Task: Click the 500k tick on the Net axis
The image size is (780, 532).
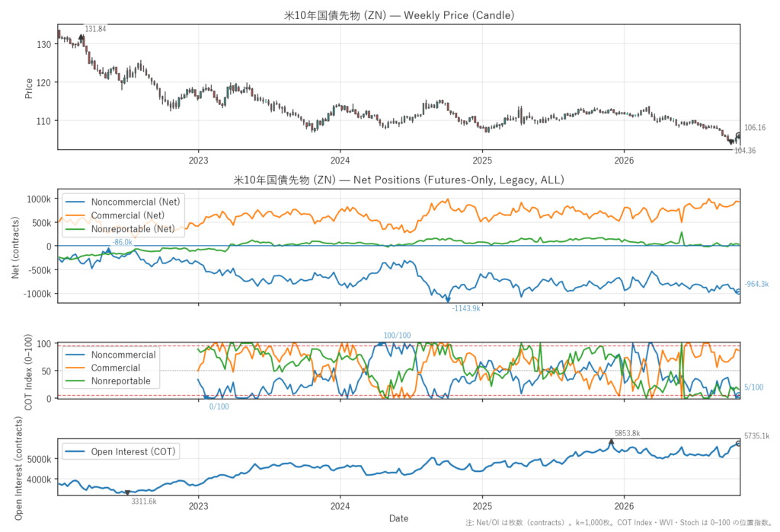Action: pyautogui.click(x=41, y=223)
